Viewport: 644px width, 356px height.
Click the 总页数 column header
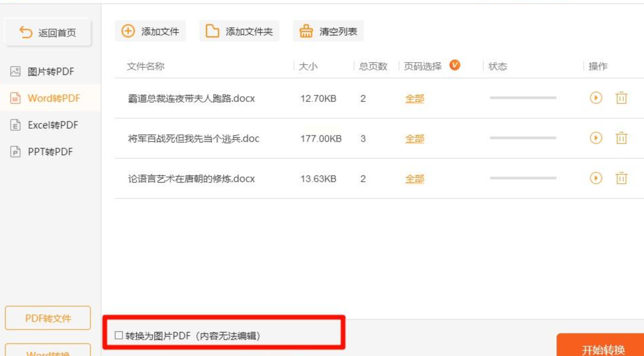click(x=373, y=66)
